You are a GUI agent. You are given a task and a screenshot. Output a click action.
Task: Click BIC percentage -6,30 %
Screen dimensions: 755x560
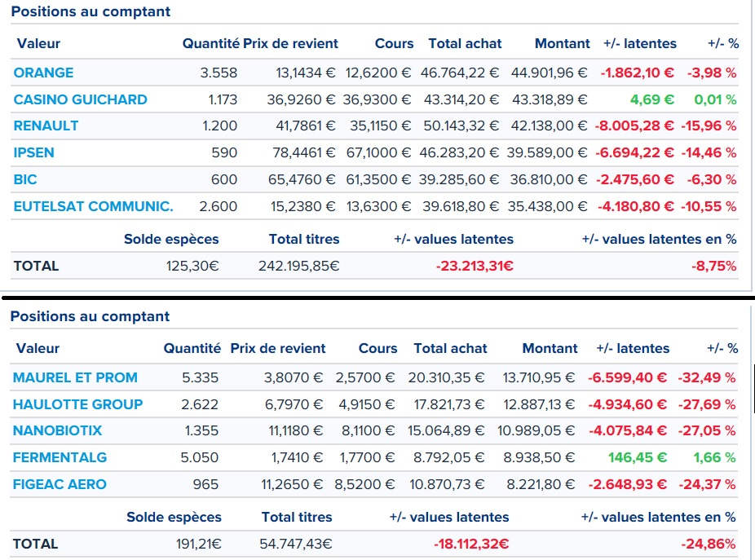click(712, 179)
